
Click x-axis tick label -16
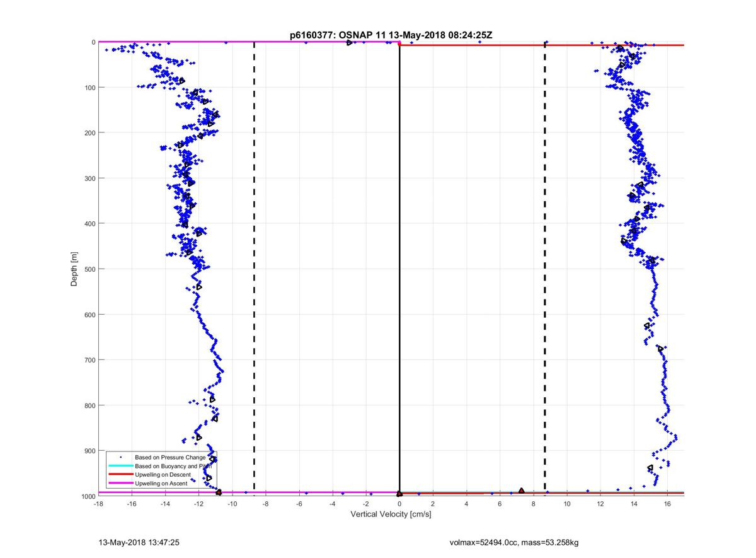click(x=132, y=504)
